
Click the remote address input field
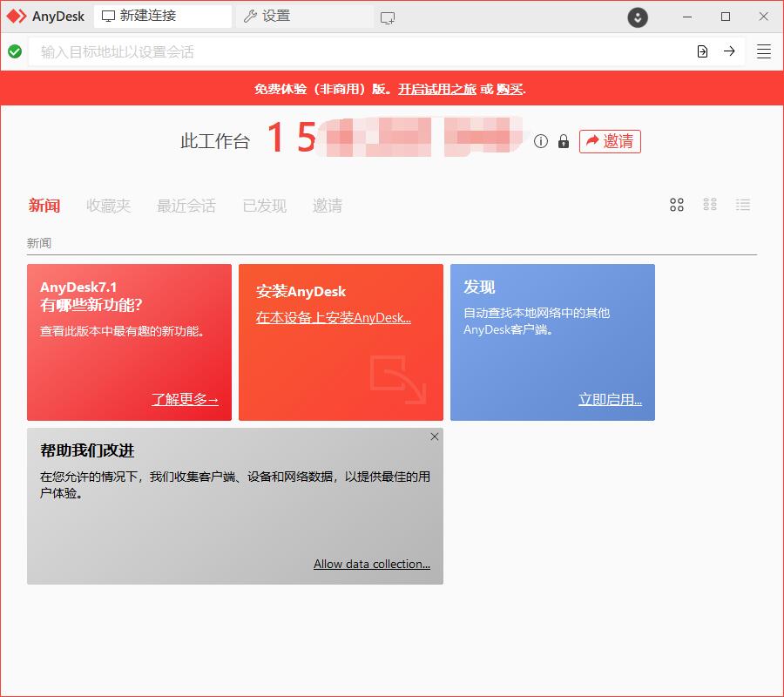[x=348, y=51]
